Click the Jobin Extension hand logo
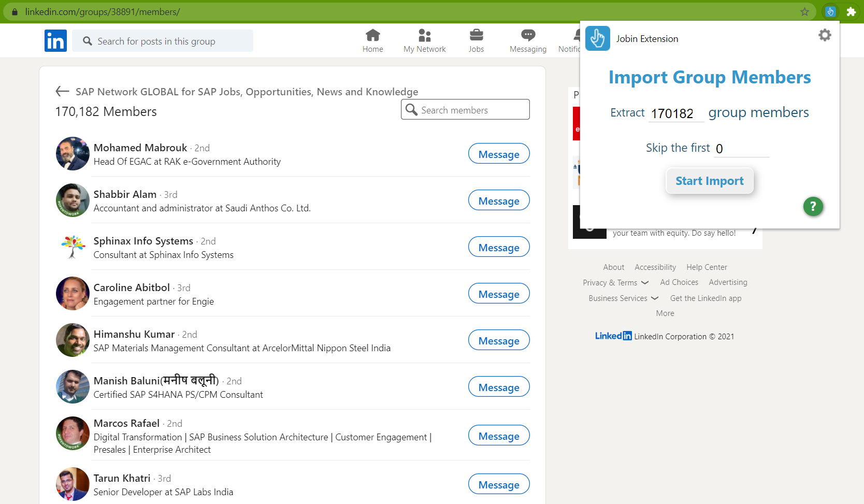864x504 pixels. 598,38
